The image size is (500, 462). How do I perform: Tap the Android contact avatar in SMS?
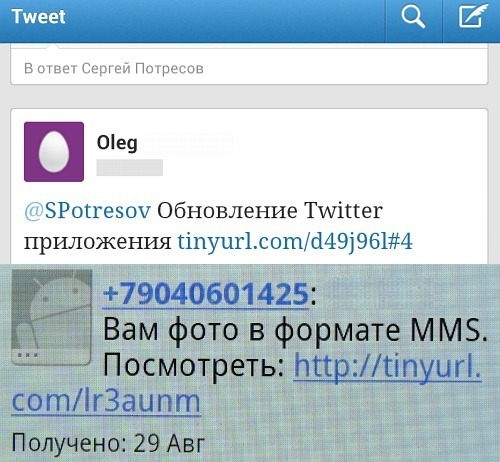click(x=51, y=317)
